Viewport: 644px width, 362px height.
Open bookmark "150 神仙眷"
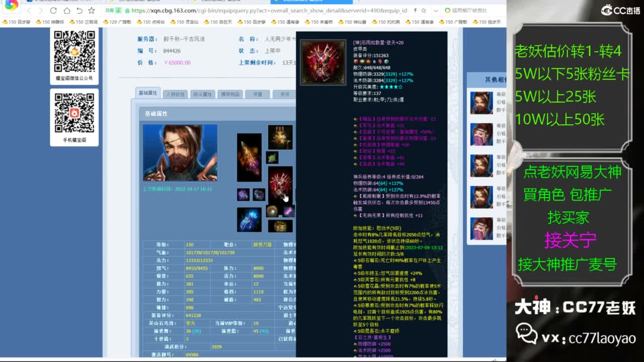pyautogui.click(x=352, y=22)
